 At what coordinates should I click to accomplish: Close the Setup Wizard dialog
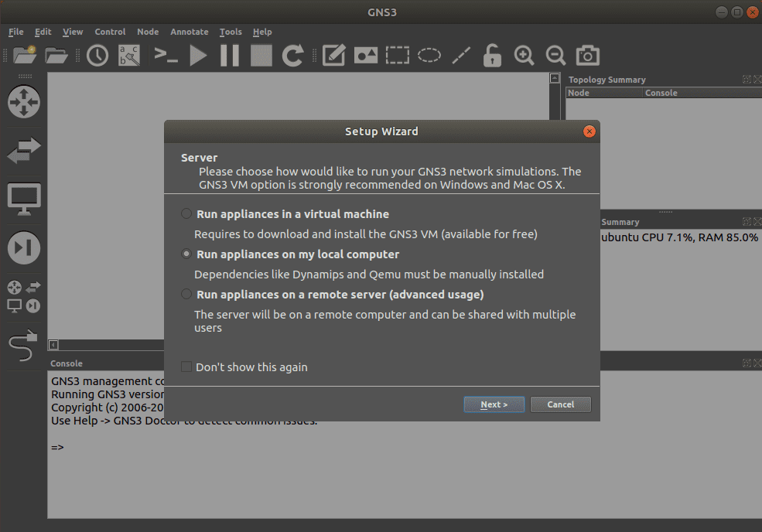tap(589, 131)
